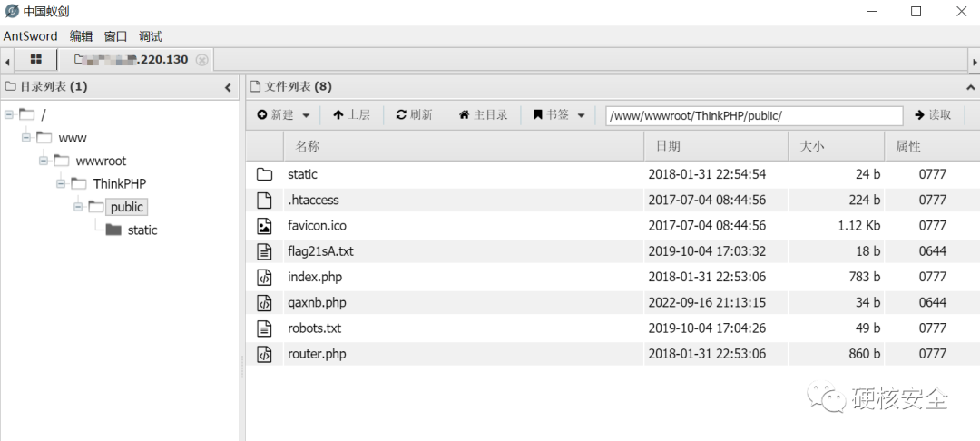The image size is (980, 441).
Task: Click the robots.txt file icon
Action: (x=265, y=328)
